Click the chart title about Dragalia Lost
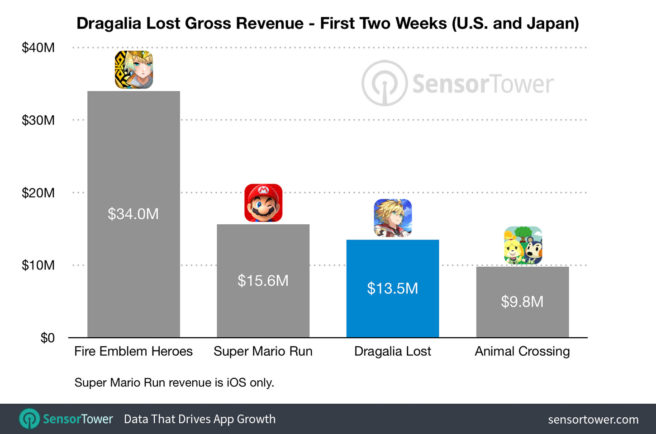 pos(327,23)
